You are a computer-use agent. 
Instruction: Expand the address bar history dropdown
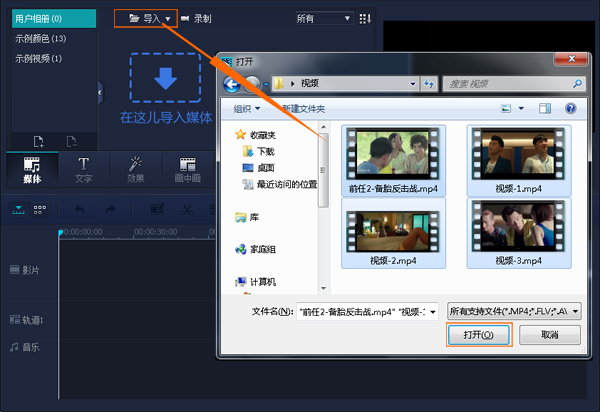[412, 84]
